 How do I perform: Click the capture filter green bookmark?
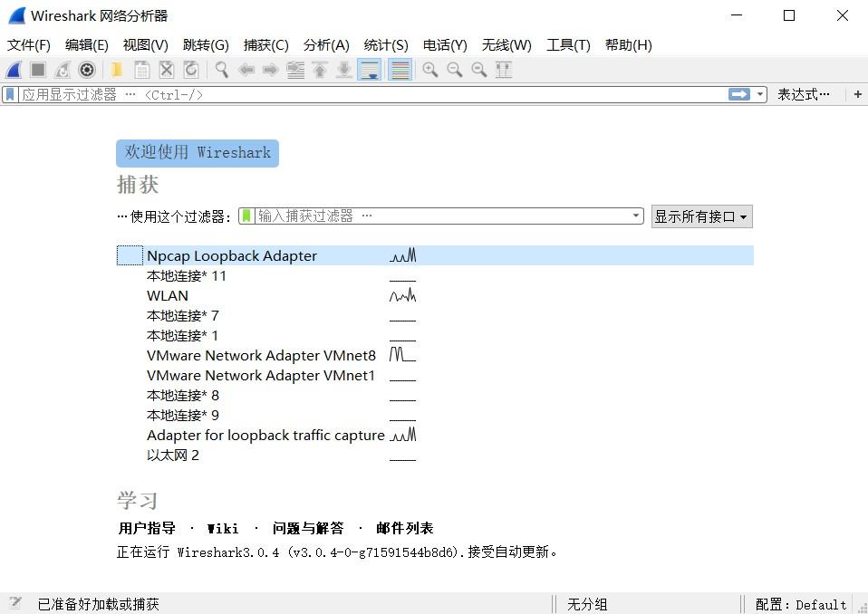[x=246, y=216]
